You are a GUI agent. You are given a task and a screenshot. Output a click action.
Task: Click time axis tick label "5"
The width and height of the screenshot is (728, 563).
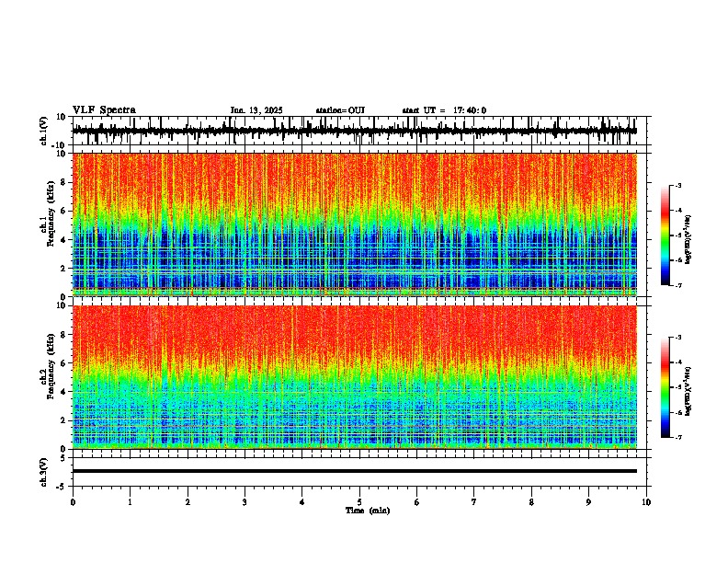[359, 502]
